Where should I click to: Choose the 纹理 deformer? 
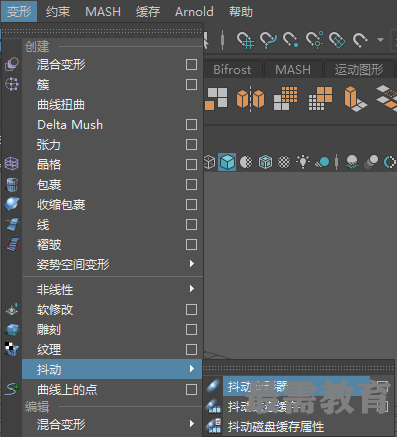[49, 350]
